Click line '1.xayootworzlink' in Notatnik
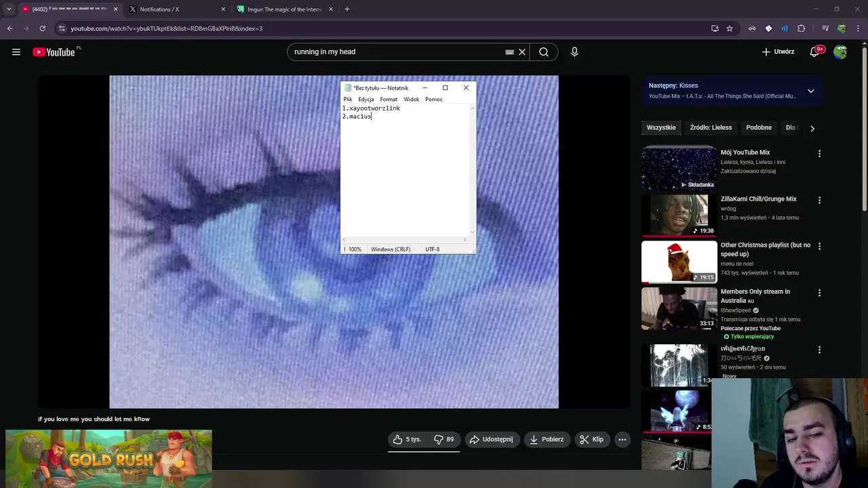 coord(371,108)
